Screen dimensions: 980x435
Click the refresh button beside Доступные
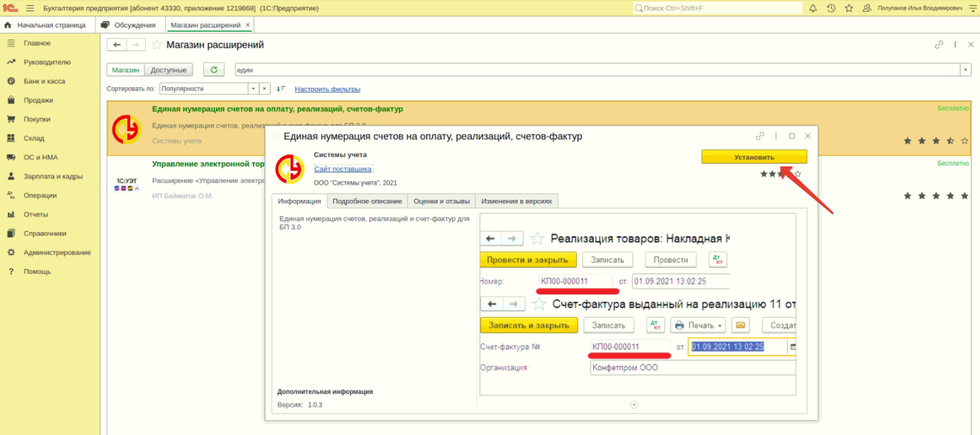coord(214,70)
